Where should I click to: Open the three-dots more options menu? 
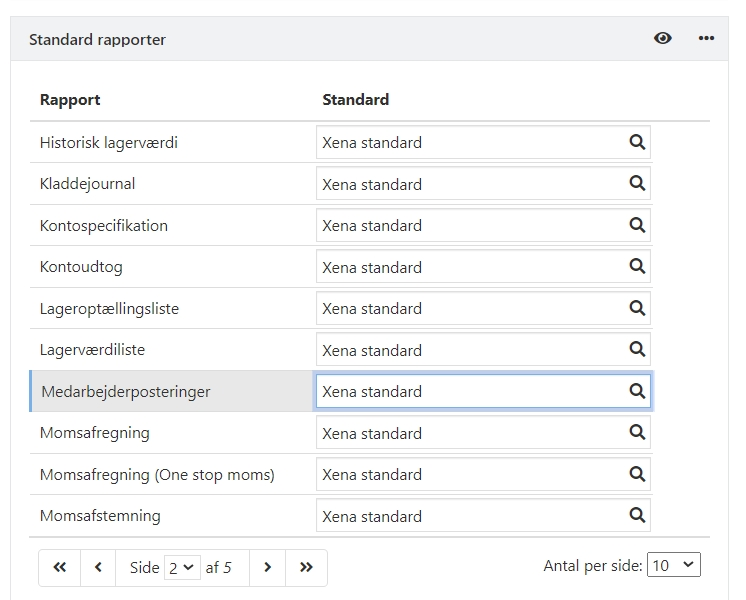click(707, 39)
